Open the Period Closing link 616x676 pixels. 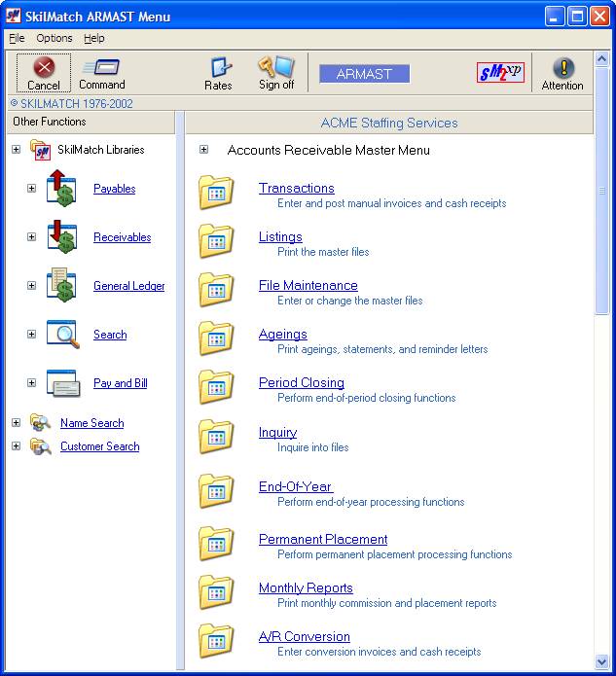tap(302, 383)
